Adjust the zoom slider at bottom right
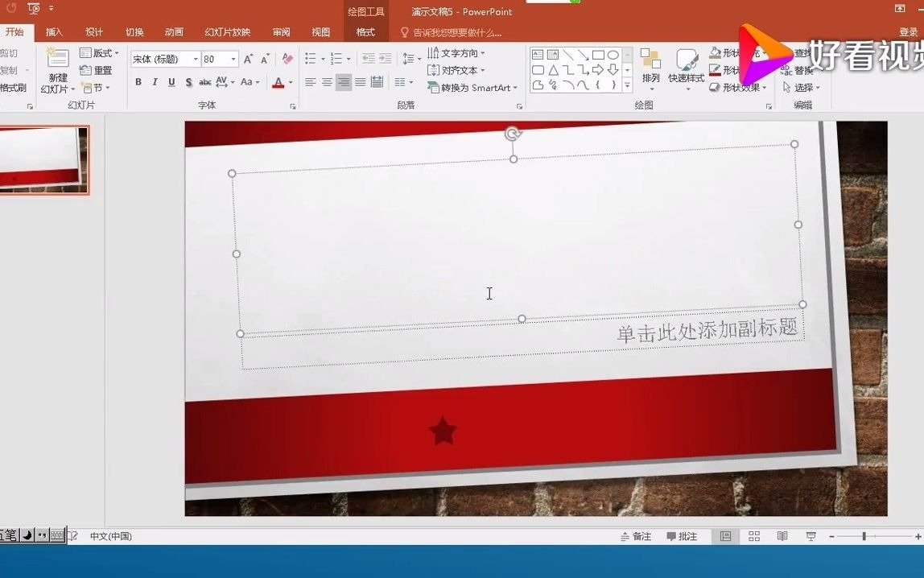Viewport: 924px width, 578px height. coord(865,535)
